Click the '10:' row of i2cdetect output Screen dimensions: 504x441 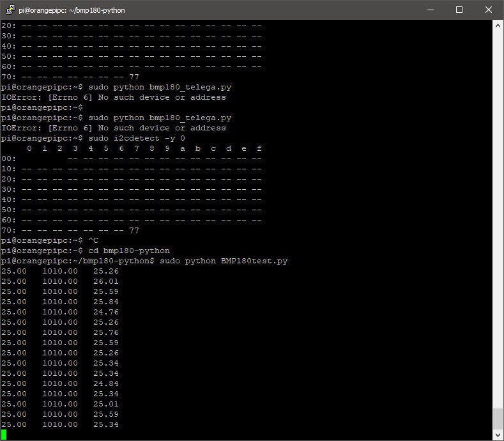click(x=132, y=169)
